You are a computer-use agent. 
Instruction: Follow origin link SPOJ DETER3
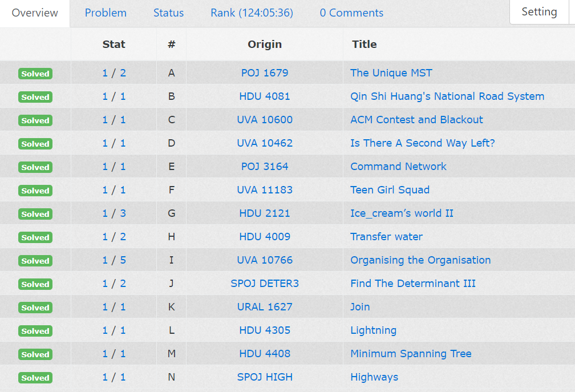265,284
